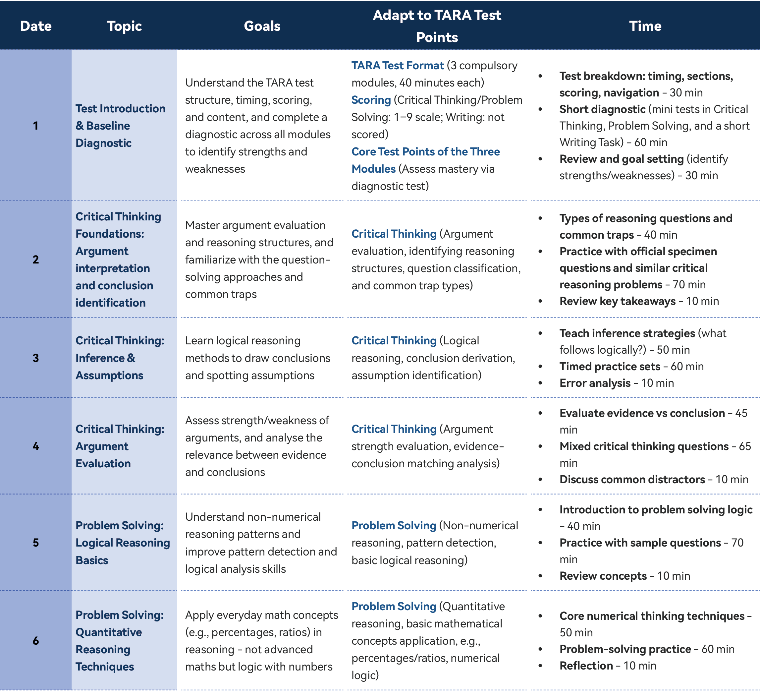
Task: Click 'Core Test Points of the Three' text
Action: [425, 152]
